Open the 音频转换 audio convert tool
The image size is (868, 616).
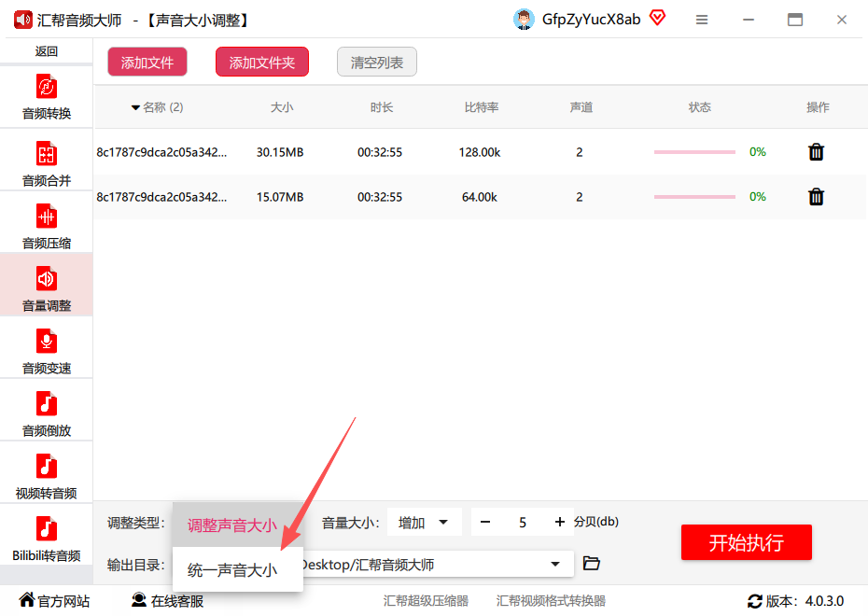click(x=47, y=97)
